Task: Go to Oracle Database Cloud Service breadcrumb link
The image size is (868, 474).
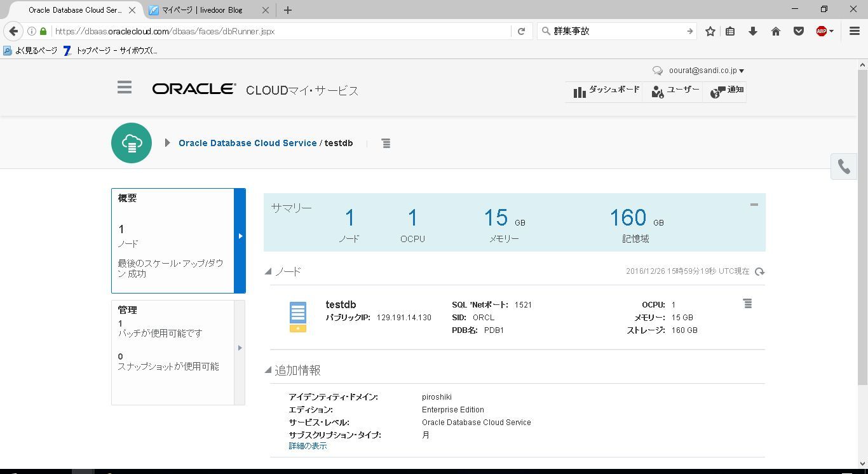Action: tap(248, 143)
